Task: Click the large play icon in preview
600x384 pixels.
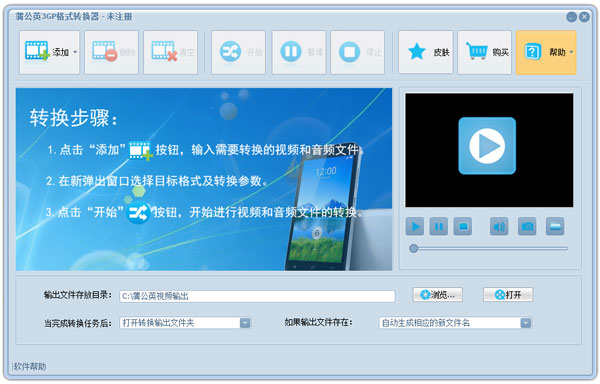Action: coord(487,146)
